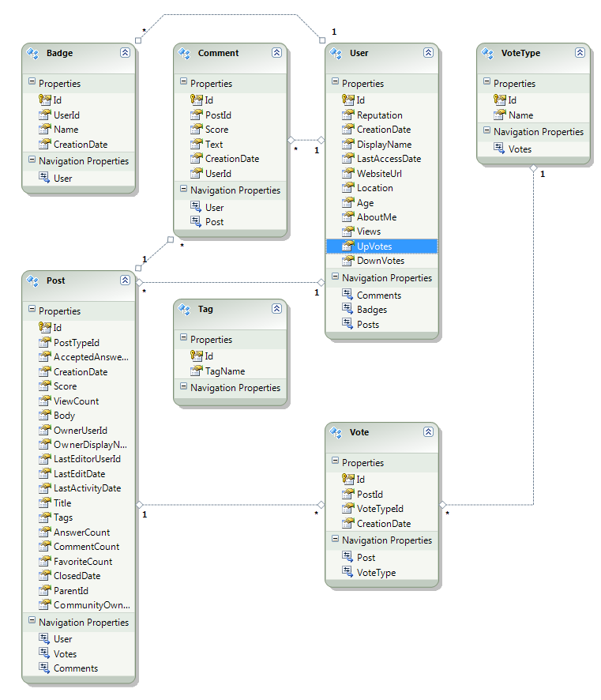Viewport: 601px width, 700px height.
Task: Collapse Properties section in Vote entity
Action: click(x=335, y=461)
